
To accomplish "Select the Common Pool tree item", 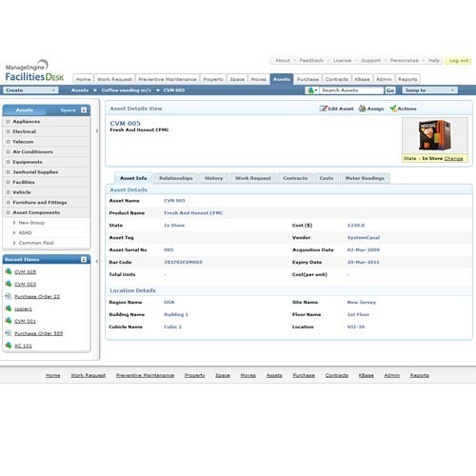I will click(36, 243).
